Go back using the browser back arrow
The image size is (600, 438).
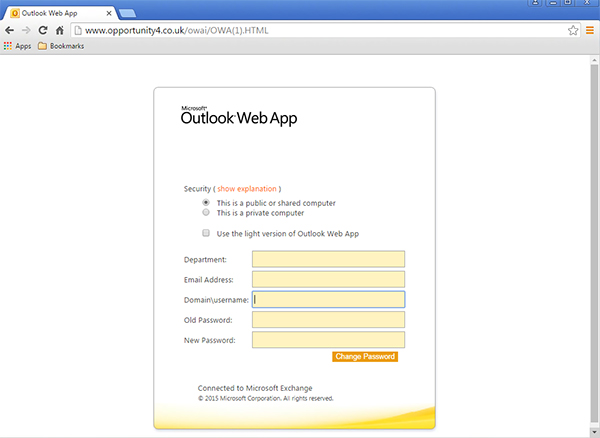[x=10, y=30]
